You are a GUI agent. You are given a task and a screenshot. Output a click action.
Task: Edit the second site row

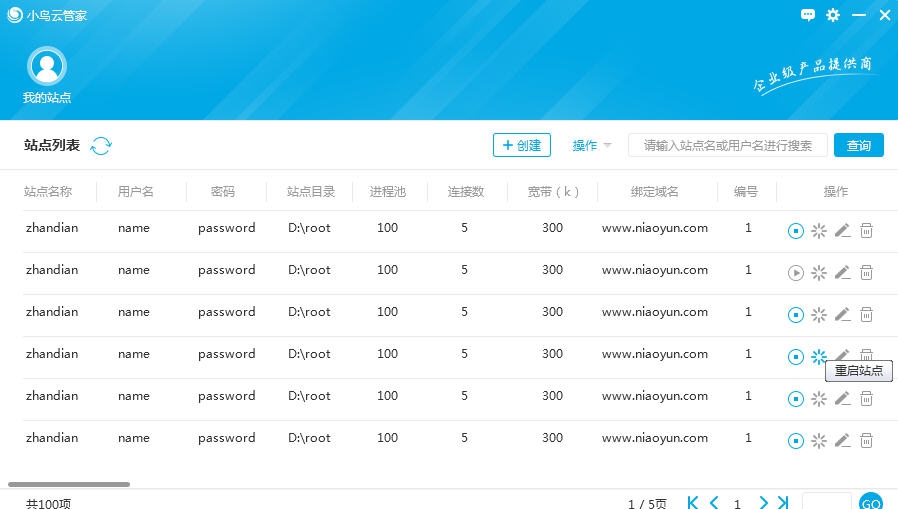(x=842, y=273)
